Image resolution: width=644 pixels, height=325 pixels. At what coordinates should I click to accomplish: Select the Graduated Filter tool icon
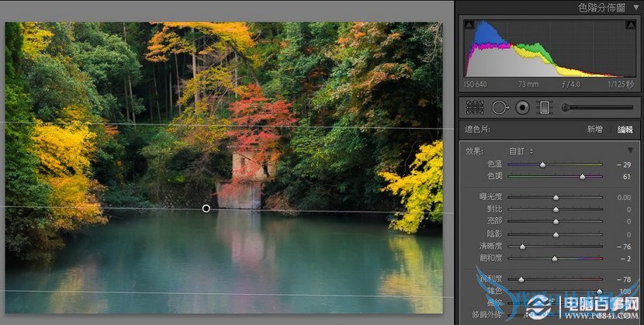[544, 108]
